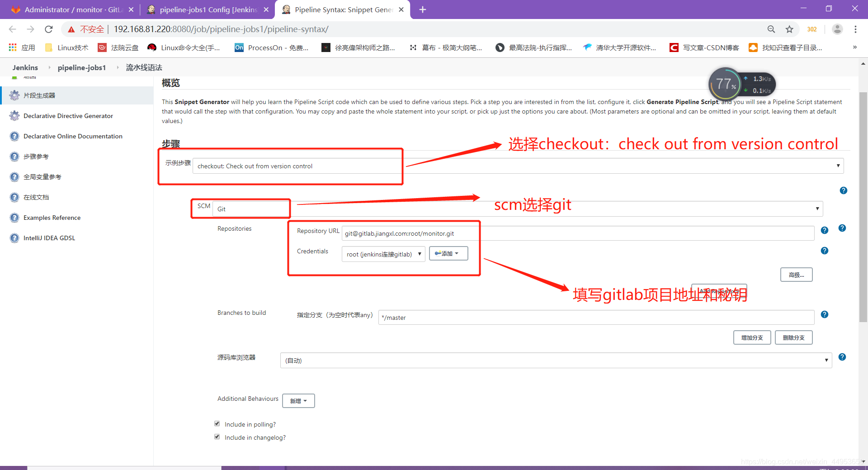Image resolution: width=868 pixels, height=470 pixels.
Task: Open the ProcessOn bookmark
Action: [x=272, y=47]
